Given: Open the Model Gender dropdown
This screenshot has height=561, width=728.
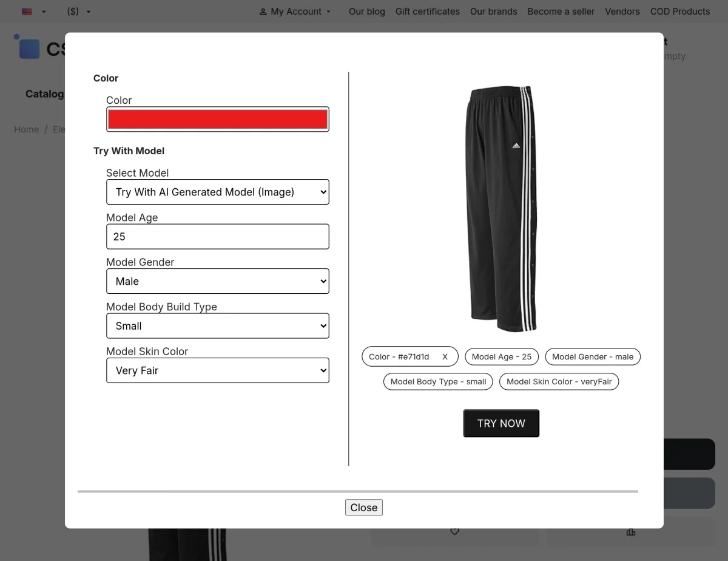Looking at the screenshot, I should tap(217, 280).
